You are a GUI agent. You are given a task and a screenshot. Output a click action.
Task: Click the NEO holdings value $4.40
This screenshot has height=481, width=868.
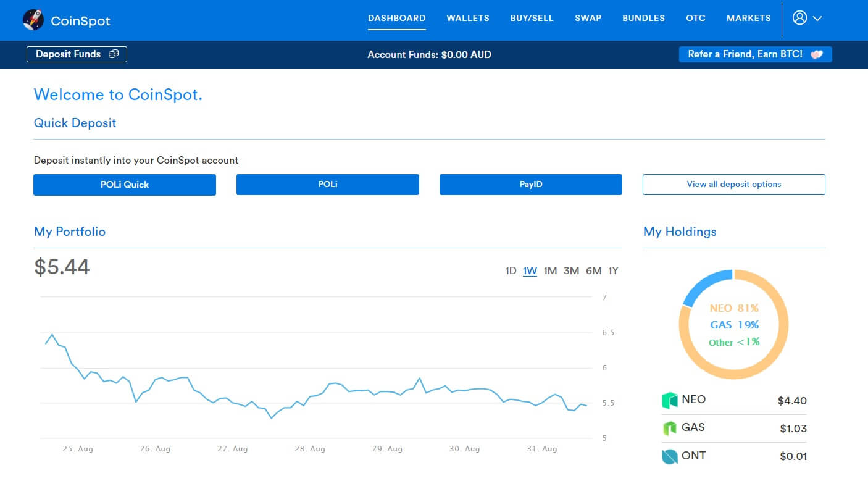pyautogui.click(x=792, y=401)
